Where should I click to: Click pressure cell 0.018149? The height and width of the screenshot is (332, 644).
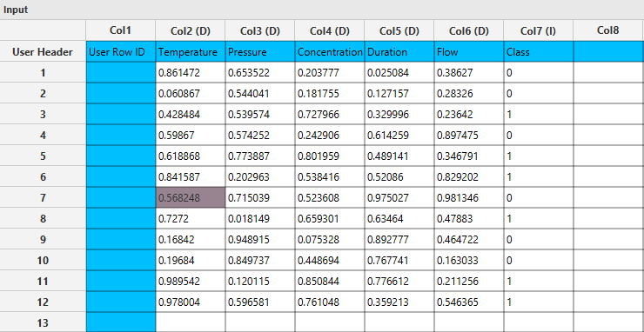(x=260, y=219)
